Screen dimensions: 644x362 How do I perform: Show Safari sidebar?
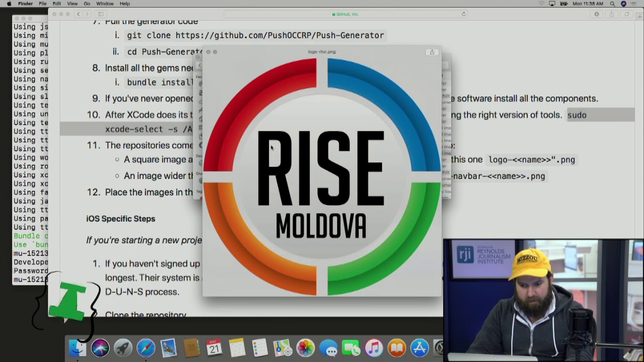pyautogui.click(x=101, y=14)
